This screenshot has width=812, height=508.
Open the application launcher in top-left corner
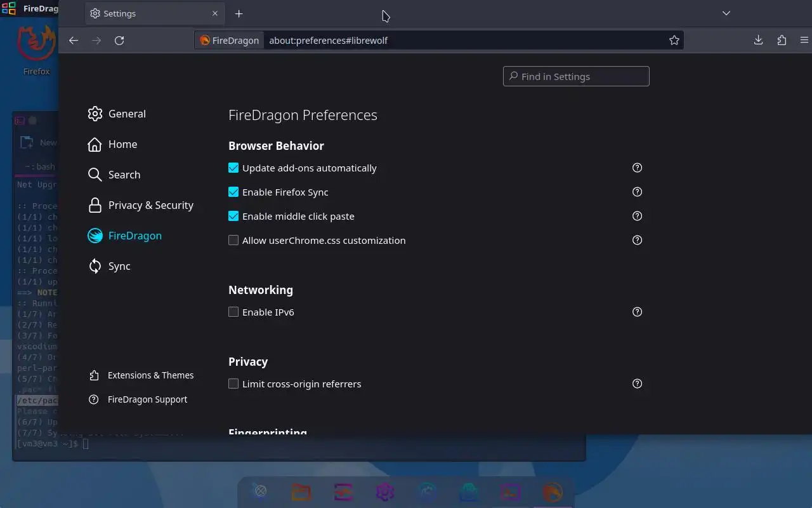[x=9, y=9]
